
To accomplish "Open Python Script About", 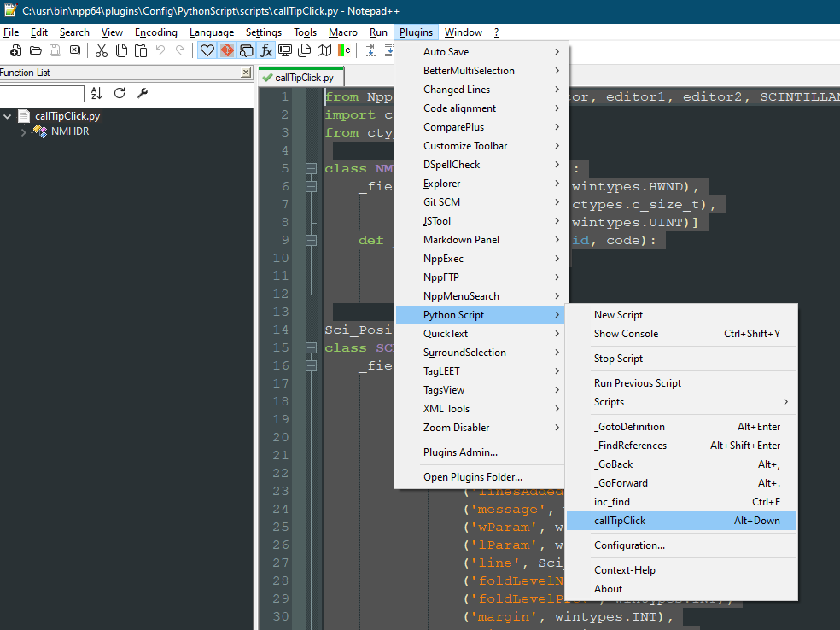I will click(x=681, y=589).
